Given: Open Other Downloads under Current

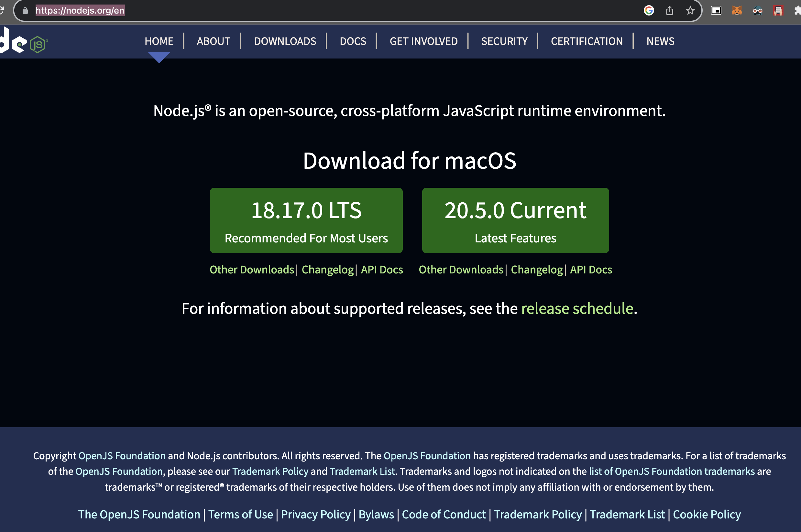Looking at the screenshot, I should pyautogui.click(x=461, y=270).
